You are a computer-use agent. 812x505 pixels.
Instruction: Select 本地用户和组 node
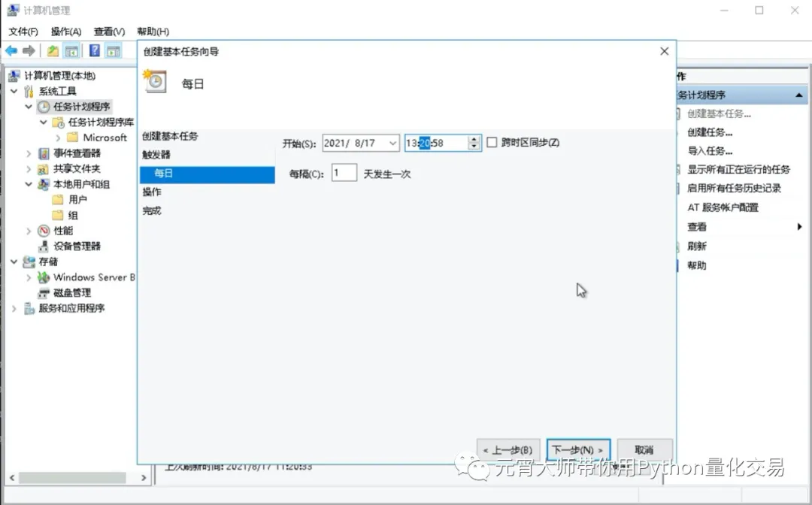coord(81,184)
